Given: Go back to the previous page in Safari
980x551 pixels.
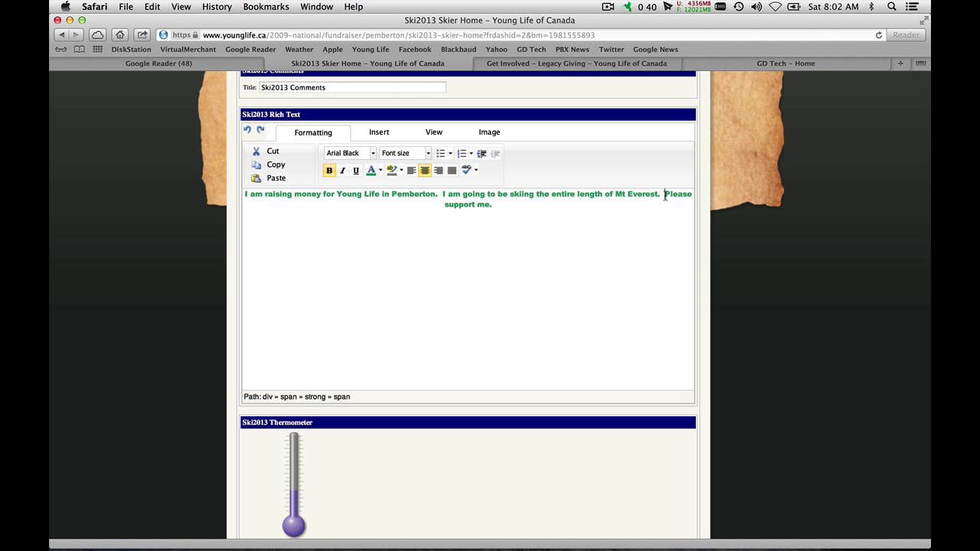Looking at the screenshot, I should click(62, 35).
